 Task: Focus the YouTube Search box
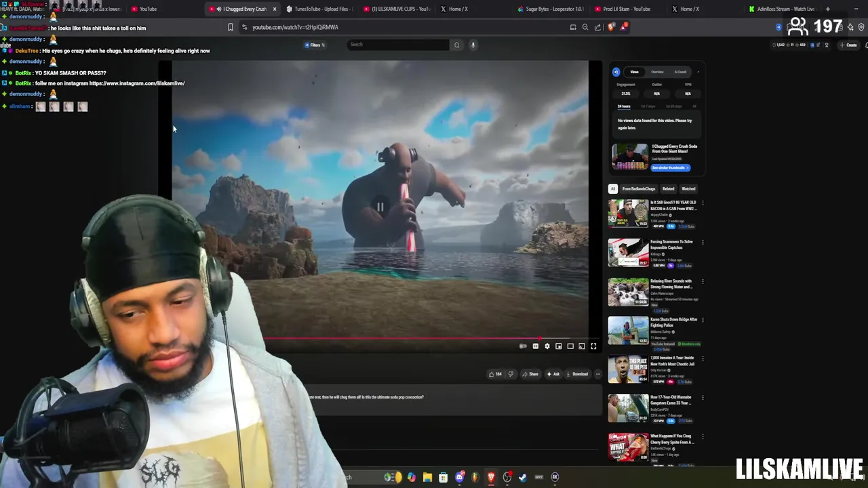click(x=398, y=45)
